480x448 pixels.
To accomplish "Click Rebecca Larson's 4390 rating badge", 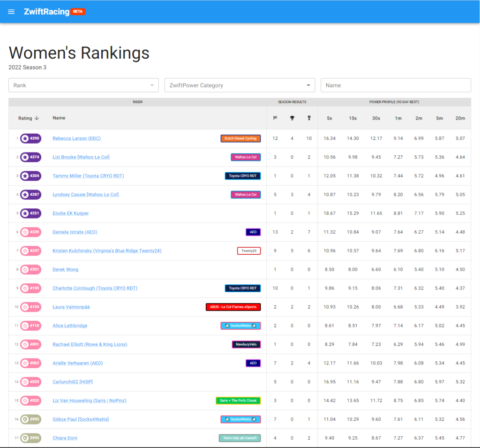I will [30, 138].
